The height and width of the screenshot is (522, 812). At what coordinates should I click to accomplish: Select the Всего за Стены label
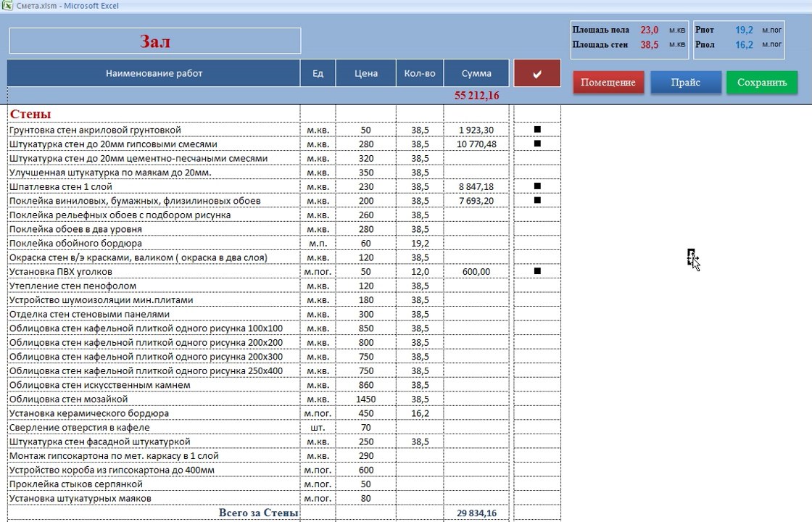click(x=258, y=513)
